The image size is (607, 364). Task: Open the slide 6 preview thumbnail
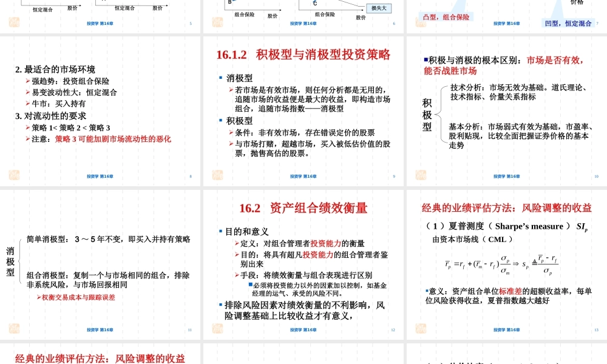[x=303, y=12]
